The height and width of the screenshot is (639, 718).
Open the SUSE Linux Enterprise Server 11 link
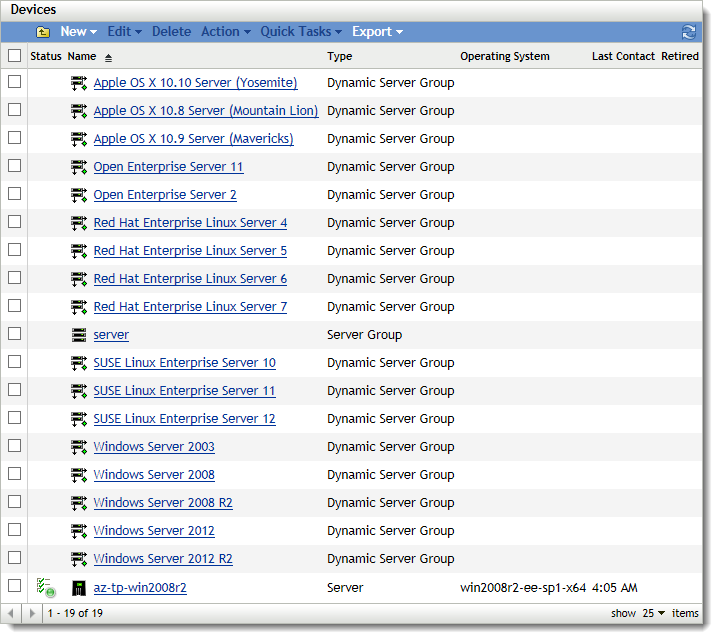(x=185, y=391)
